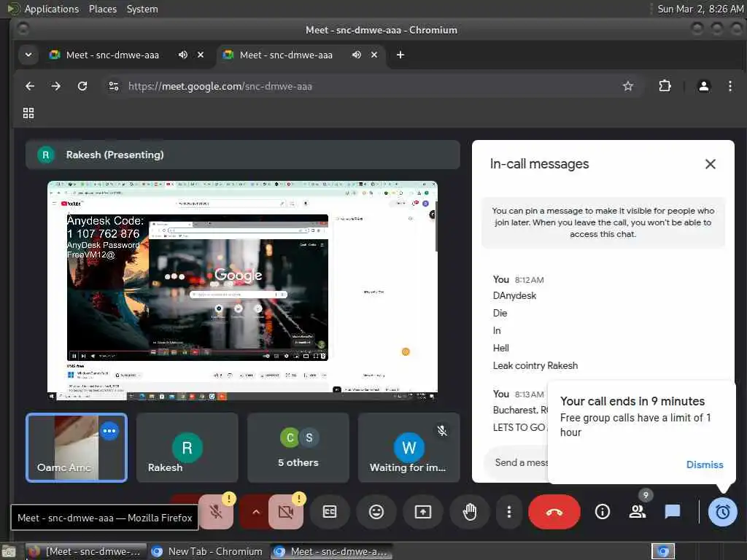Toggle closed captions button
This screenshot has width=747, height=560.
[x=330, y=512]
